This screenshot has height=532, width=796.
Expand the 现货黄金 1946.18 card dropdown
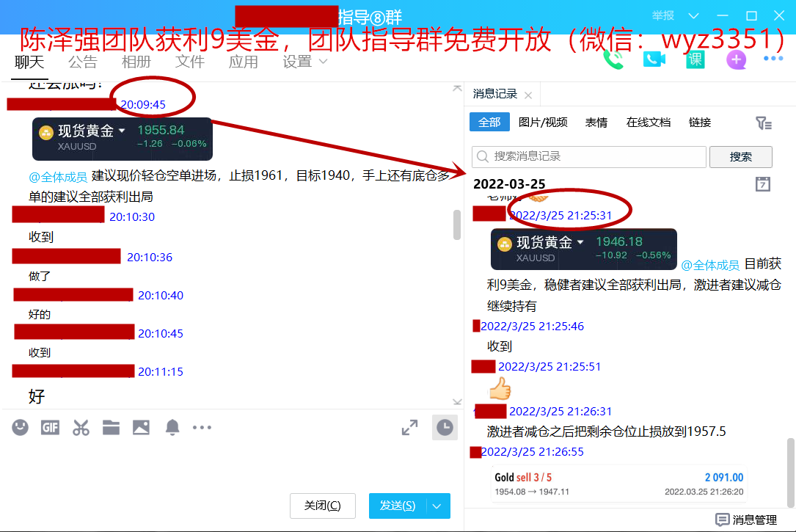[x=580, y=241]
